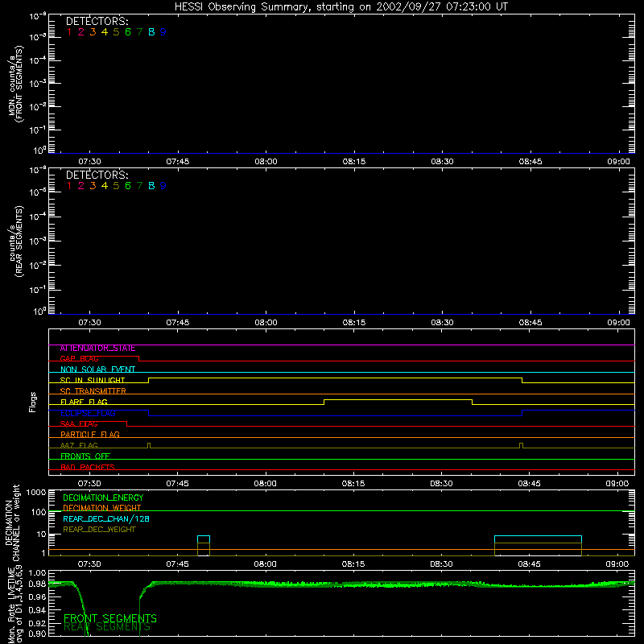Click detector number 5 in front segments legend
This screenshot has width=644, height=644.
(116, 32)
